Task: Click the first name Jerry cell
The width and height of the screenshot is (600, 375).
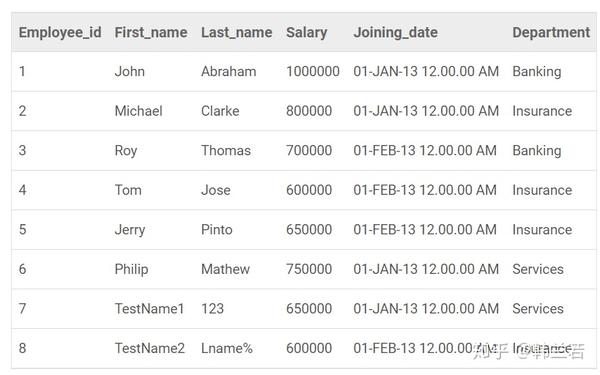Action: click(x=130, y=230)
